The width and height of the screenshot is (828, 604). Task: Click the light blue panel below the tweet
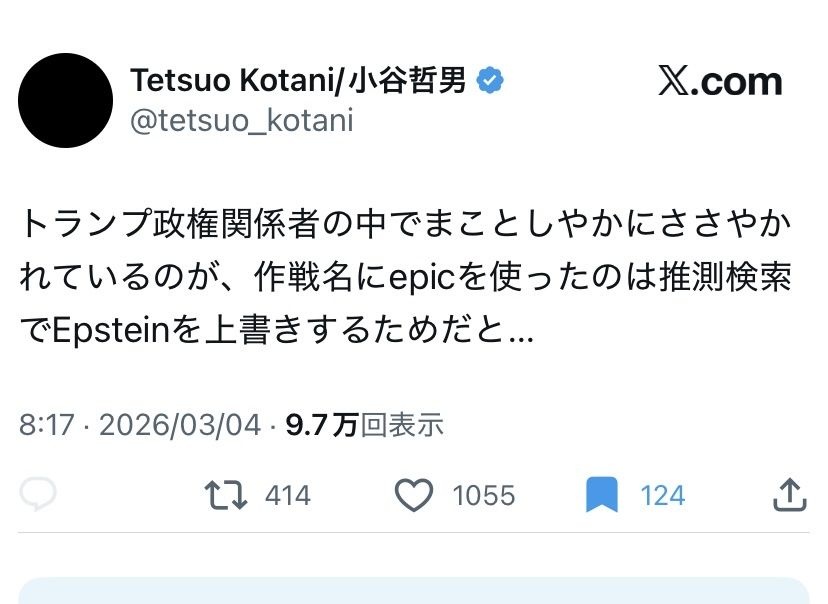pyautogui.click(x=414, y=591)
